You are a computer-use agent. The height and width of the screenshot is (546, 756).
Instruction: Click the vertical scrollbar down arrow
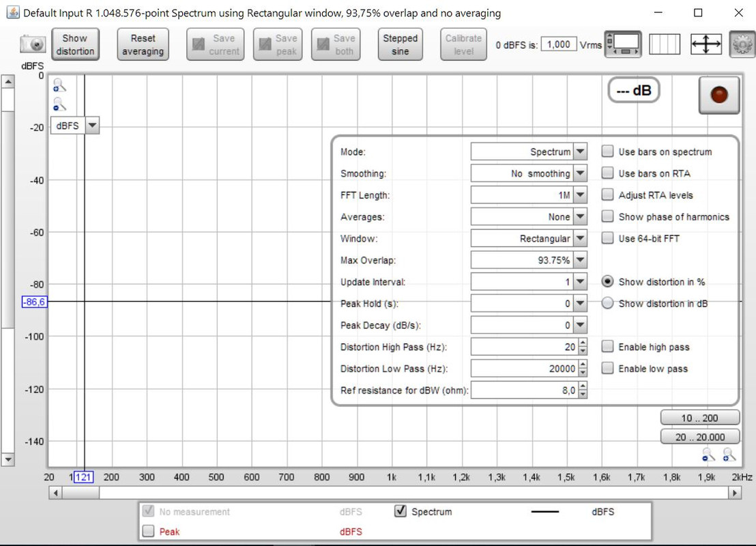pos(8,459)
